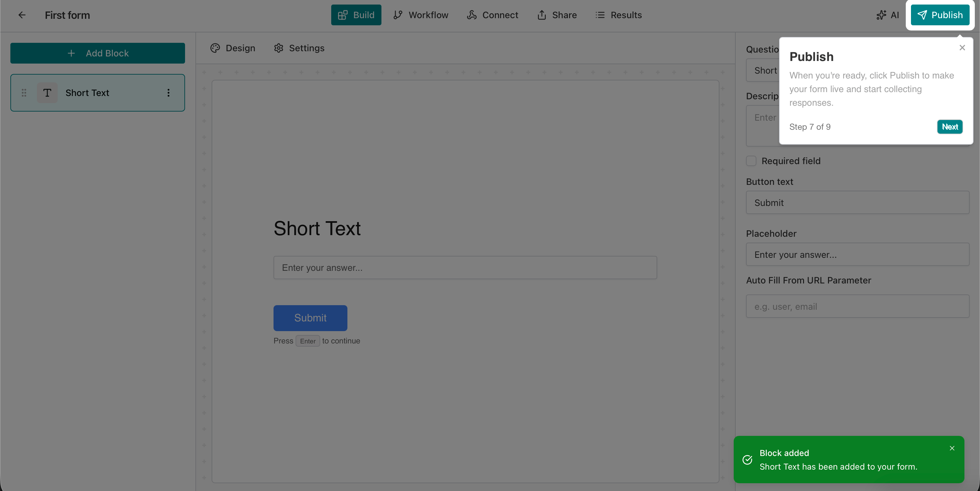Click the Design palette icon
This screenshot has height=491, width=980.
point(215,48)
